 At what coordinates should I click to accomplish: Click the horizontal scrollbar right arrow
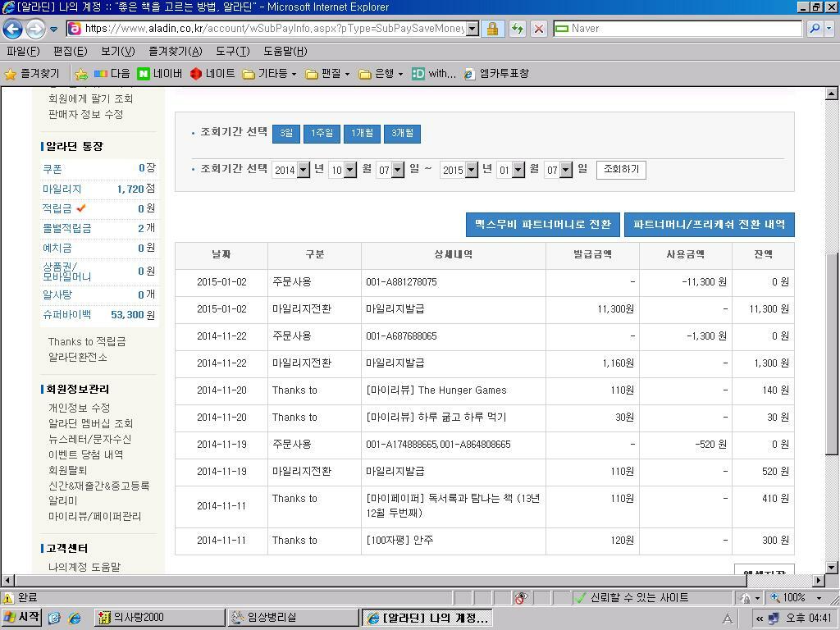click(x=819, y=580)
